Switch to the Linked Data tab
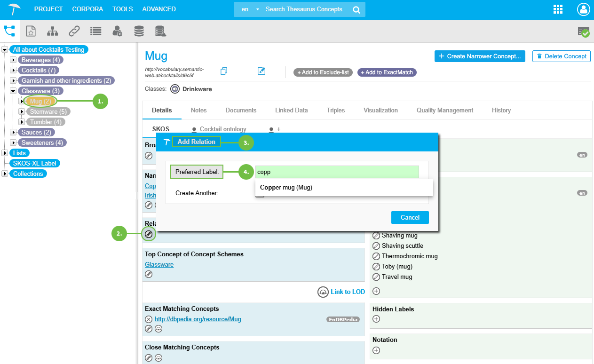Screen dimensions: 594x364 291,110
